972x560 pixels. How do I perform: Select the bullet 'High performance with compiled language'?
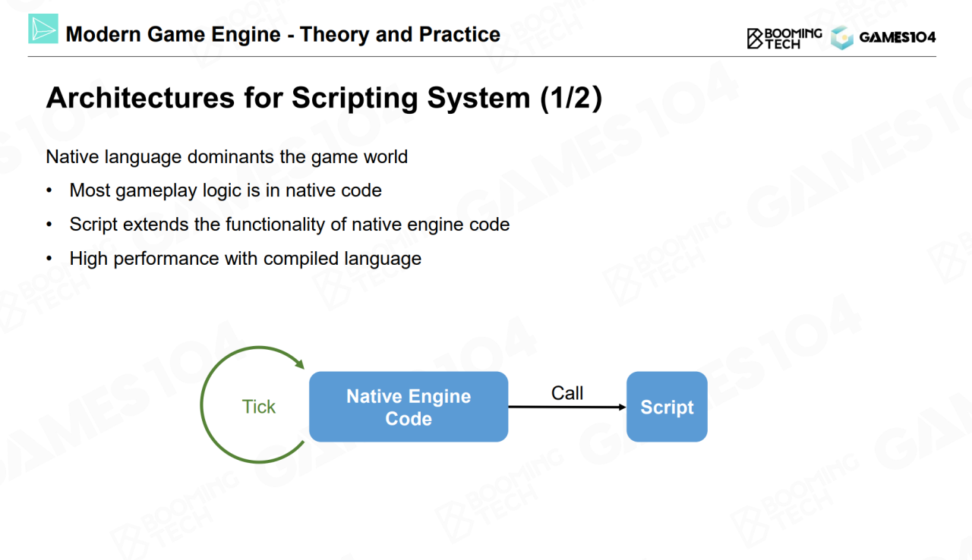click(245, 258)
